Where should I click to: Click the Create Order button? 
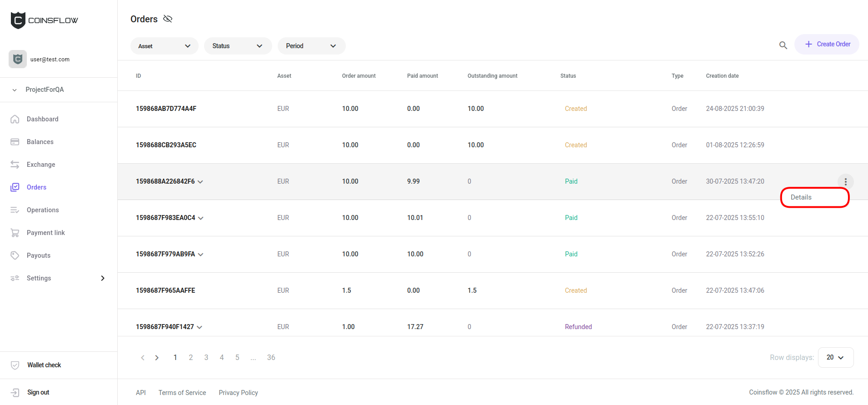pyautogui.click(x=827, y=44)
